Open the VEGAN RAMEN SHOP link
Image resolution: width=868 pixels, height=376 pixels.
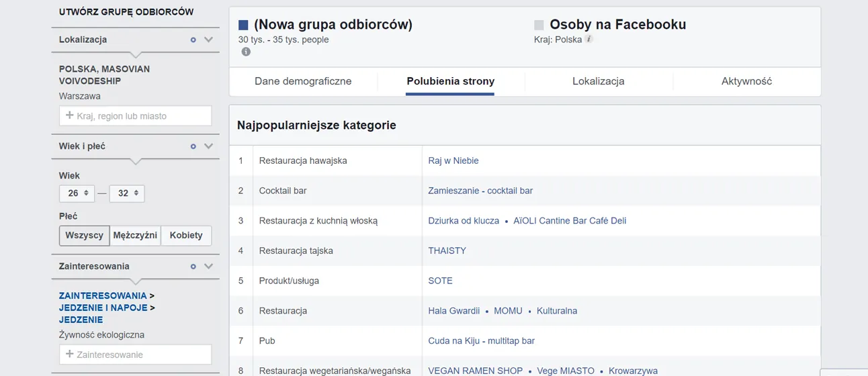pyautogui.click(x=475, y=371)
